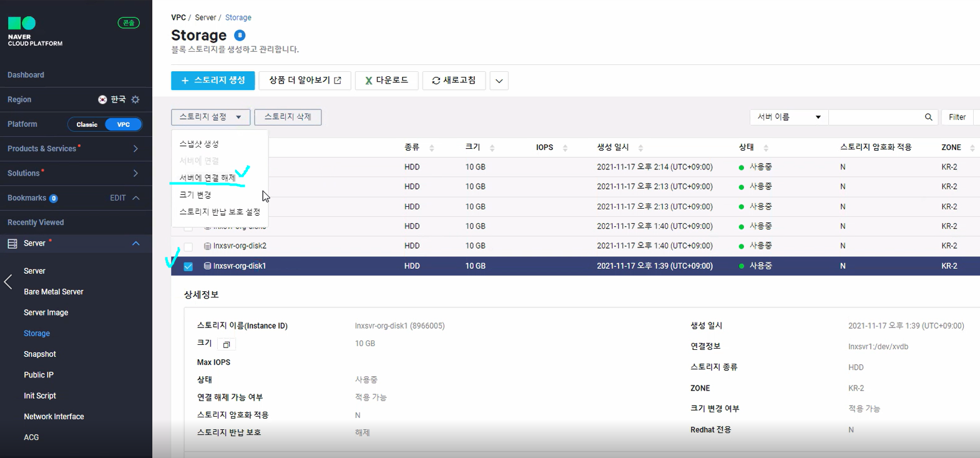Open the 서버 이름 search filter dropdown
This screenshot has height=458, width=980.
pyautogui.click(x=789, y=117)
